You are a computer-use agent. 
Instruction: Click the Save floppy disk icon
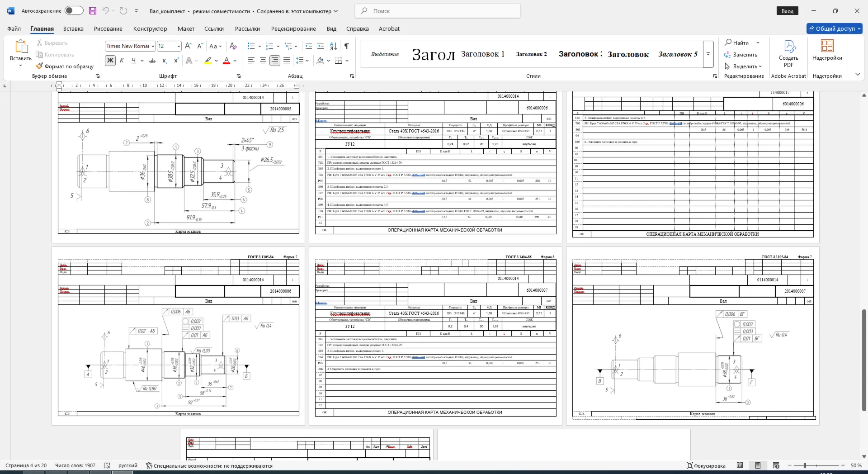[x=93, y=11]
